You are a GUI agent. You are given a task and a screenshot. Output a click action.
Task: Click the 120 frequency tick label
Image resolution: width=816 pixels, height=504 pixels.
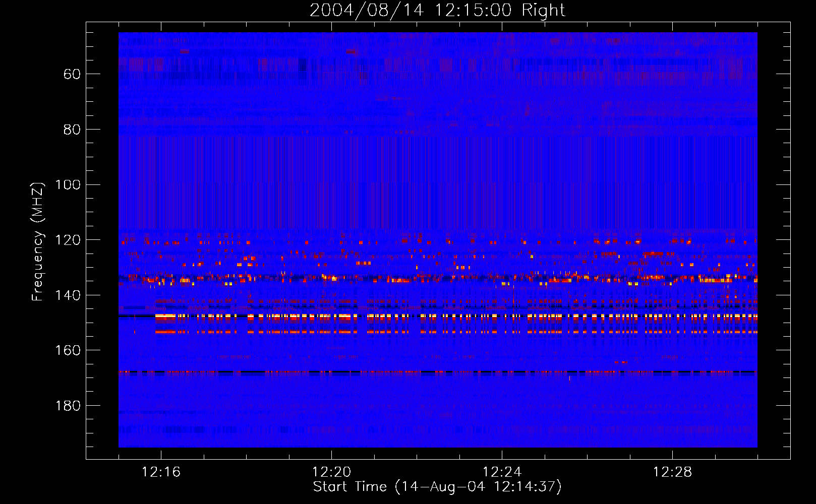click(x=68, y=240)
